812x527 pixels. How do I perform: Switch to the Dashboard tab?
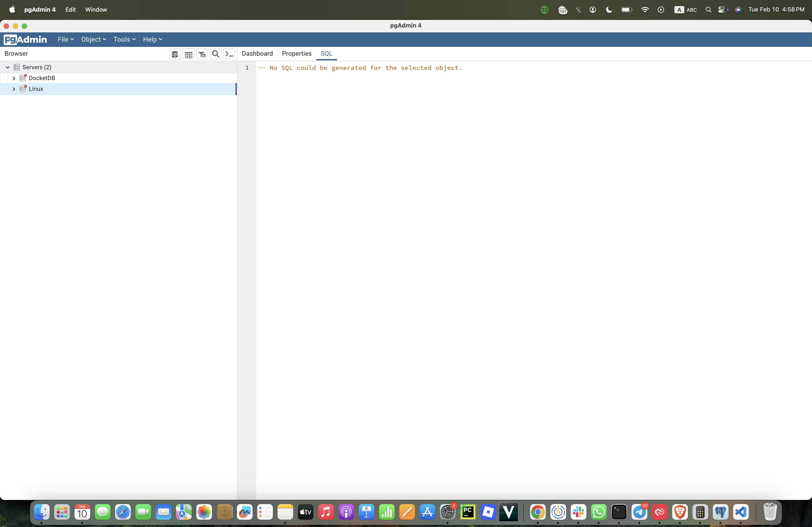[257, 53]
